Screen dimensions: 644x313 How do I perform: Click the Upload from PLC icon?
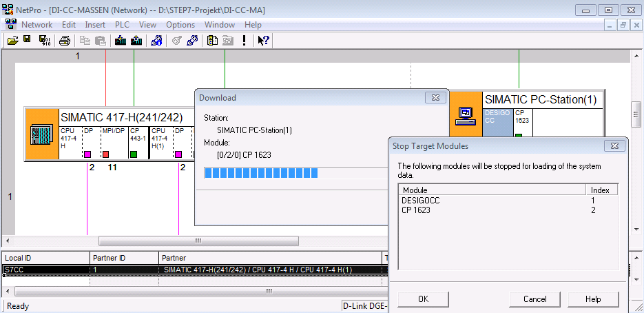point(136,41)
